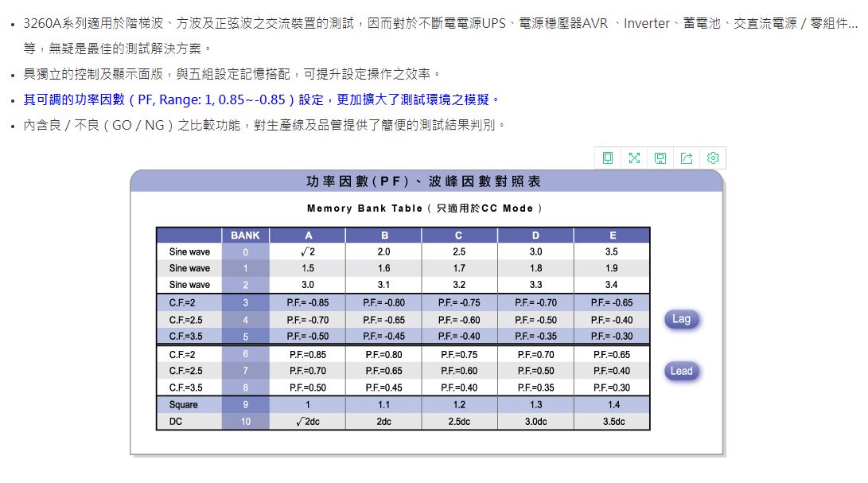This screenshot has height=483, width=868.
Task: Click bank number 9
Action: tap(245, 405)
